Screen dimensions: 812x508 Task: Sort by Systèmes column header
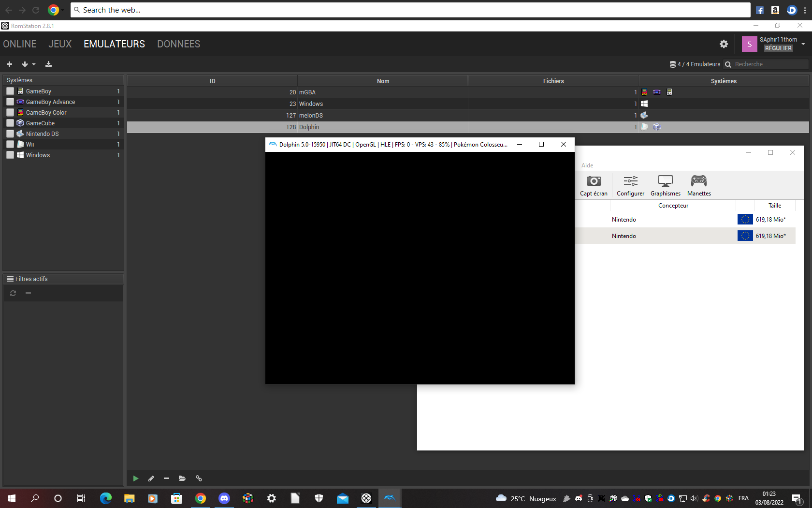724,81
